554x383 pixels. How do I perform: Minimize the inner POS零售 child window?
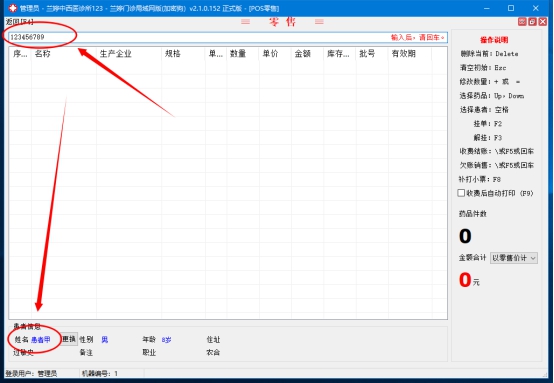point(522,22)
